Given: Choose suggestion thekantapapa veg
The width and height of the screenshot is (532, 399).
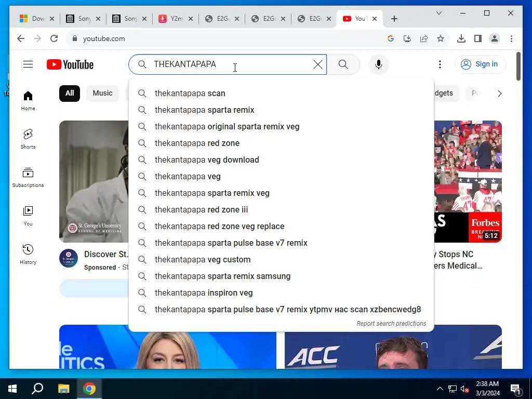Looking at the screenshot, I should [x=281, y=177].
